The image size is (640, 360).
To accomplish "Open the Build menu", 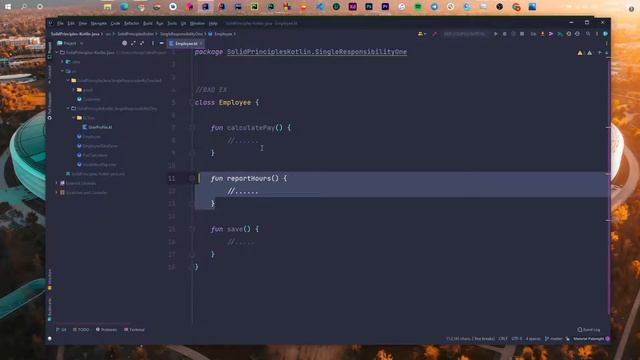I will pos(148,24).
